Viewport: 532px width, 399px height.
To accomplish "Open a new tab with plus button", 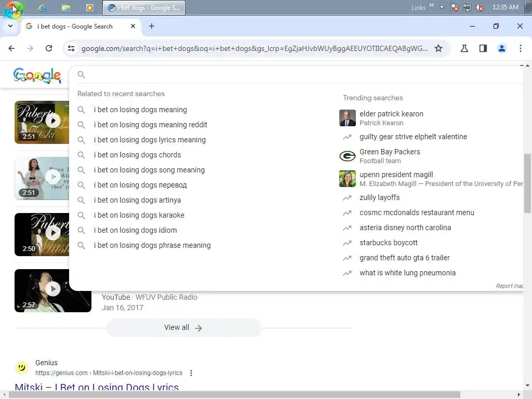I will coord(152,26).
